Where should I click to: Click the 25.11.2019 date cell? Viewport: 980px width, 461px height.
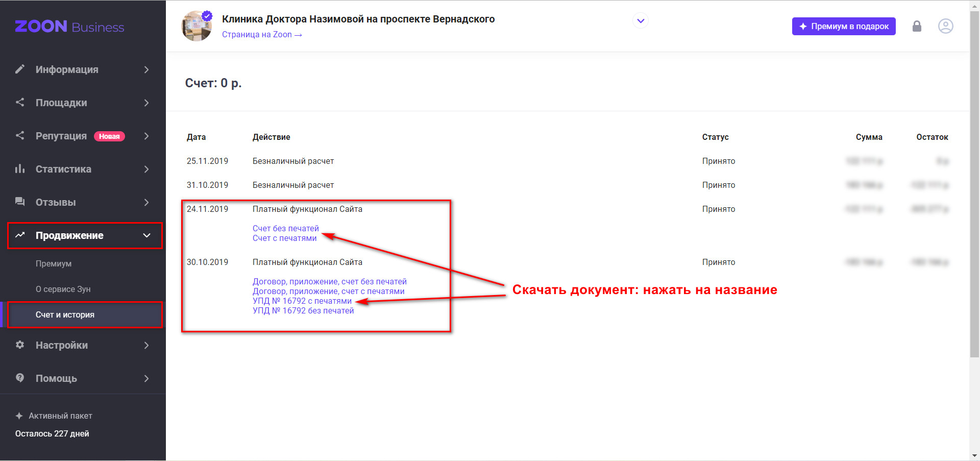pyautogui.click(x=207, y=161)
